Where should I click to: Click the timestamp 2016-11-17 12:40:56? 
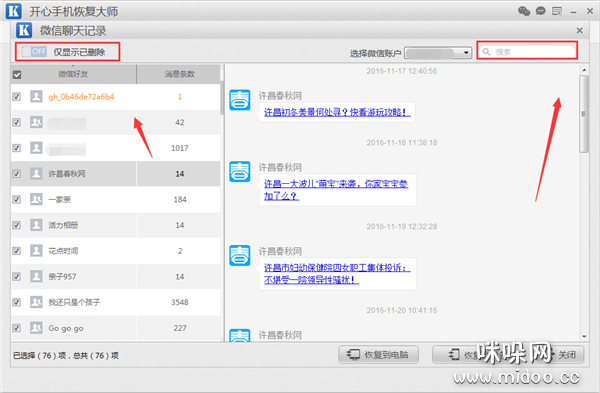[x=401, y=71]
